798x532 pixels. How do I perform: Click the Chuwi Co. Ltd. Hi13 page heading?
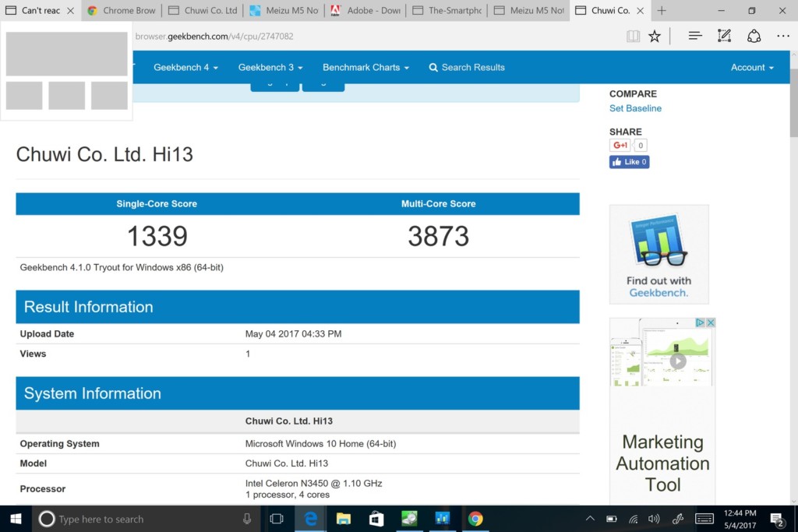tap(104, 155)
